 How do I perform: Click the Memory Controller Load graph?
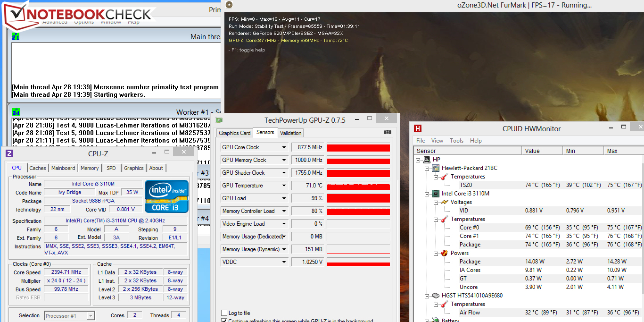(358, 211)
